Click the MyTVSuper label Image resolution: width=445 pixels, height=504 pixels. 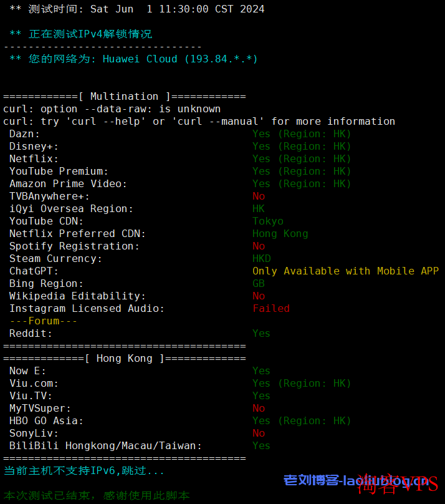click(40, 408)
